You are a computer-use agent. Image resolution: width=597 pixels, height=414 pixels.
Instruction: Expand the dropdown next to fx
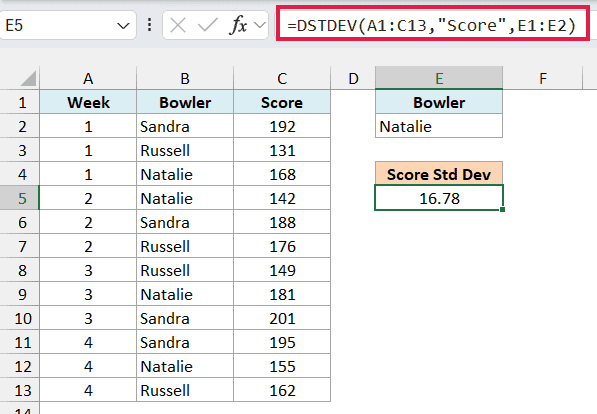point(260,26)
